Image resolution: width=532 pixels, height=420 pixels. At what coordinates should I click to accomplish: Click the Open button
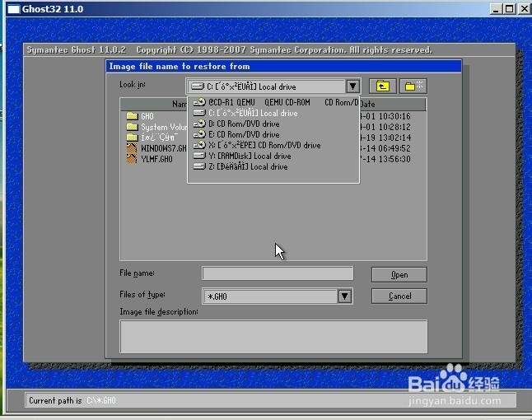[x=399, y=275]
